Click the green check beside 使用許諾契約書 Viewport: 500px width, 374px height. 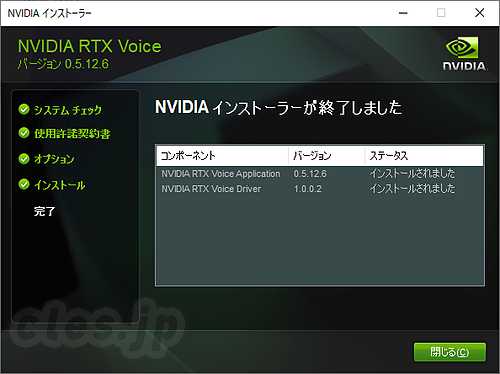point(24,133)
